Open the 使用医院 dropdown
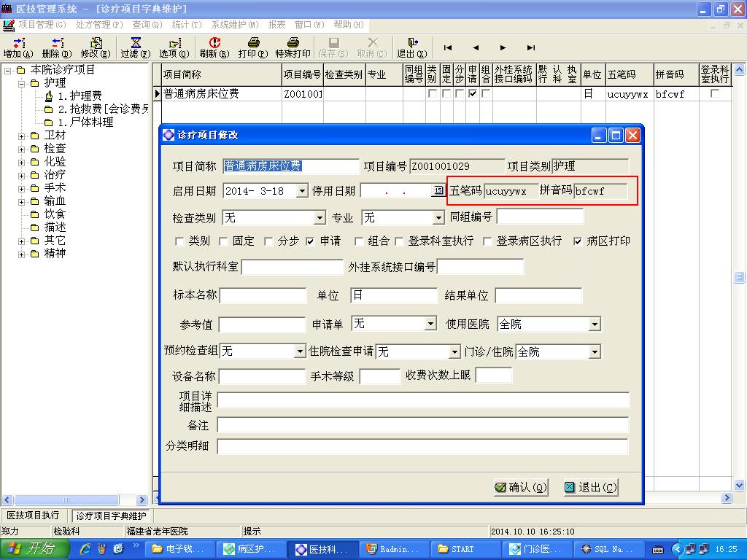 coord(595,324)
